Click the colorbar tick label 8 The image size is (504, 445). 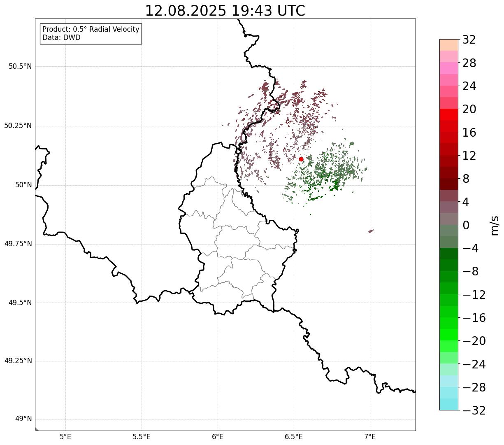(466, 179)
